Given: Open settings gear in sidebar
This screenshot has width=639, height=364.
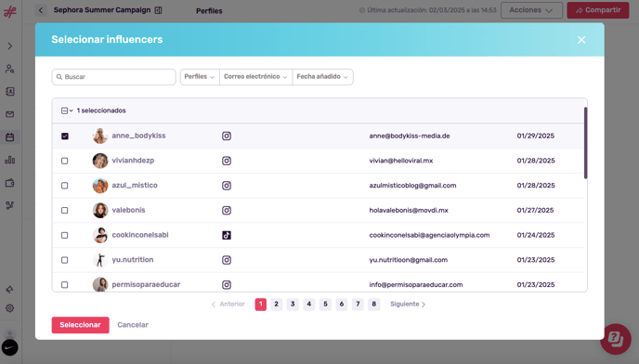Looking at the screenshot, I should [x=10, y=308].
